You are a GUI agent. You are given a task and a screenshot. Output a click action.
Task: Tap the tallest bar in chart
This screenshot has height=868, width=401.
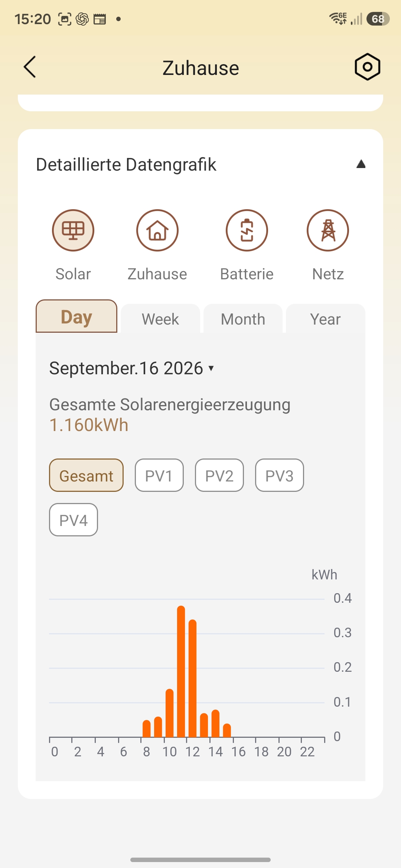click(x=181, y=671)
